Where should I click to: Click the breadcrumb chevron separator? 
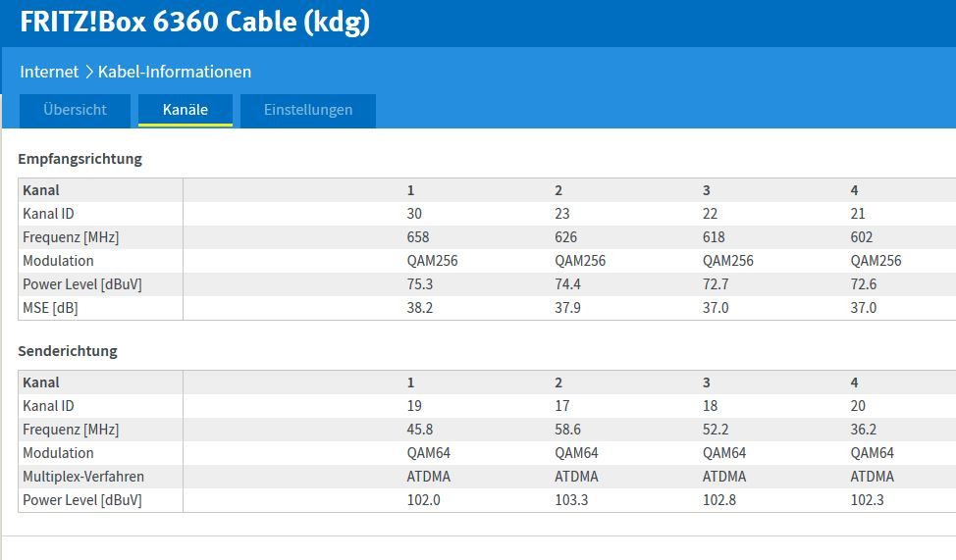[x=88, y=72]
